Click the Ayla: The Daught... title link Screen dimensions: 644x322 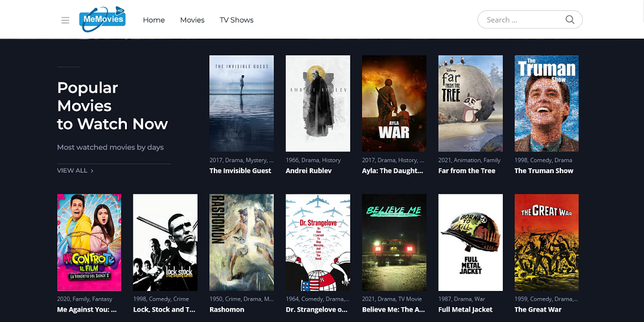click(393, 171)
